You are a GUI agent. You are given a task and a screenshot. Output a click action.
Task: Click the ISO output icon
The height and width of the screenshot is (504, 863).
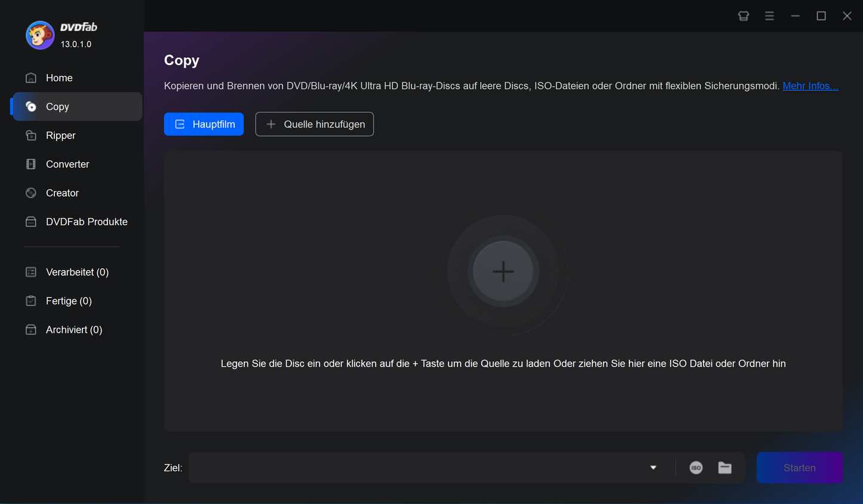click(x=696, y=468)
